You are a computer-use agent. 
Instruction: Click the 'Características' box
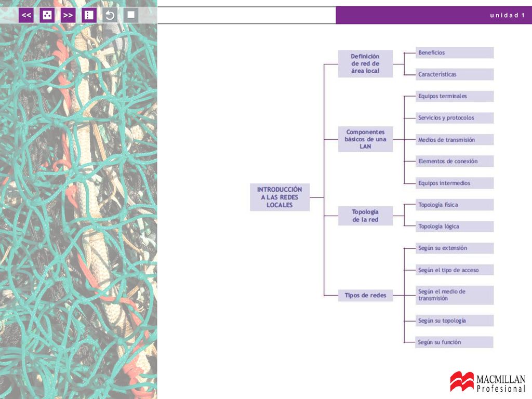point(455,74)
